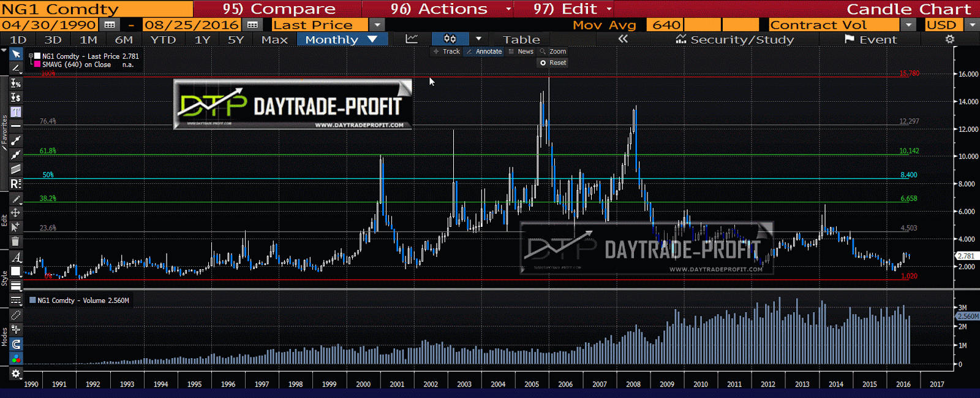Image resolution: width=980 pixels, height=398 pixels.
Task: Select the move four-arrow tool
Action: [16, 213]
